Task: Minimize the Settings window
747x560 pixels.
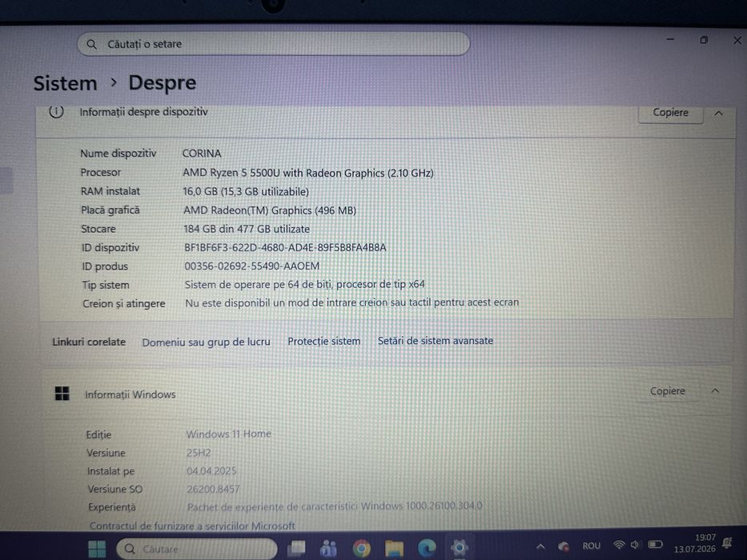Action: pyautogui.click(x=670, y=39)
